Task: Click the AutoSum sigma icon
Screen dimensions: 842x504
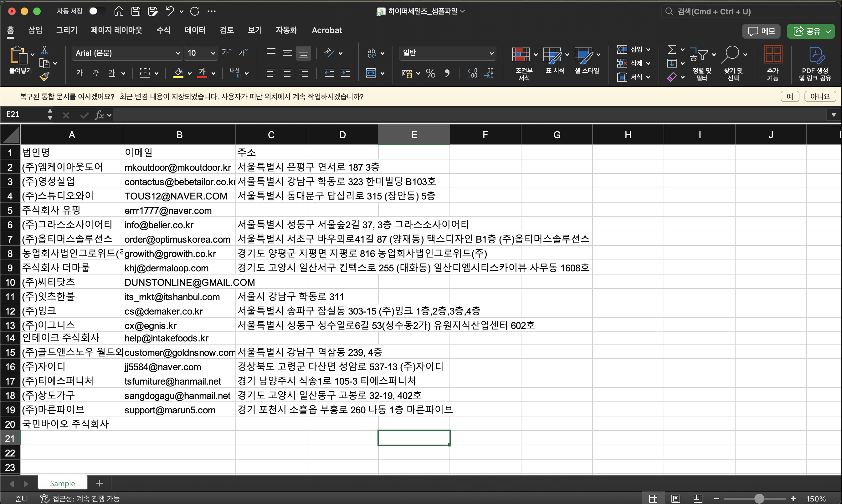Action: click(x=671, y=50)
